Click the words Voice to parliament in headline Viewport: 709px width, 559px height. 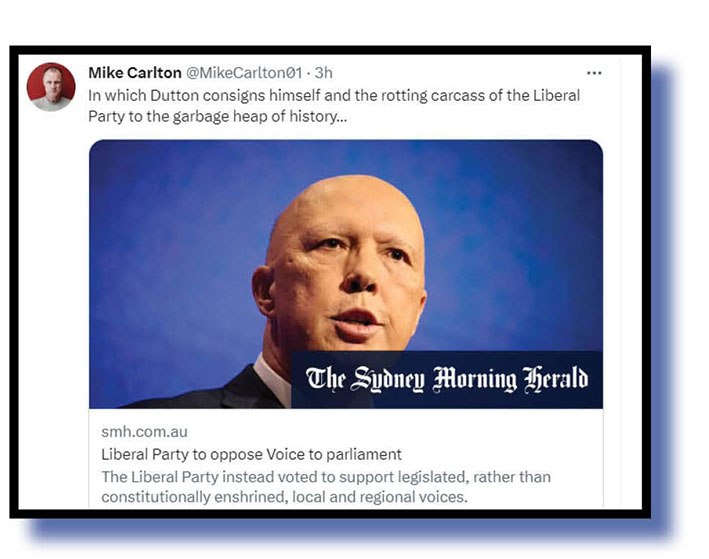coord(334,454)
